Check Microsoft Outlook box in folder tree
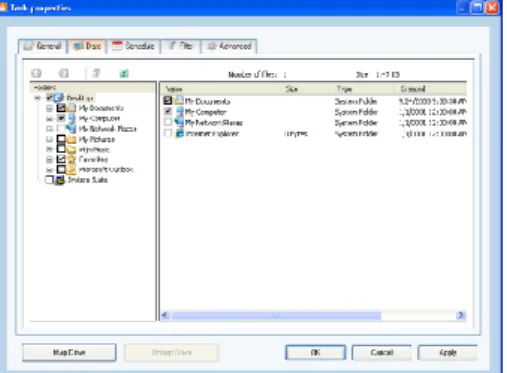This screenshot has height=373, width=507. [61, 169]
